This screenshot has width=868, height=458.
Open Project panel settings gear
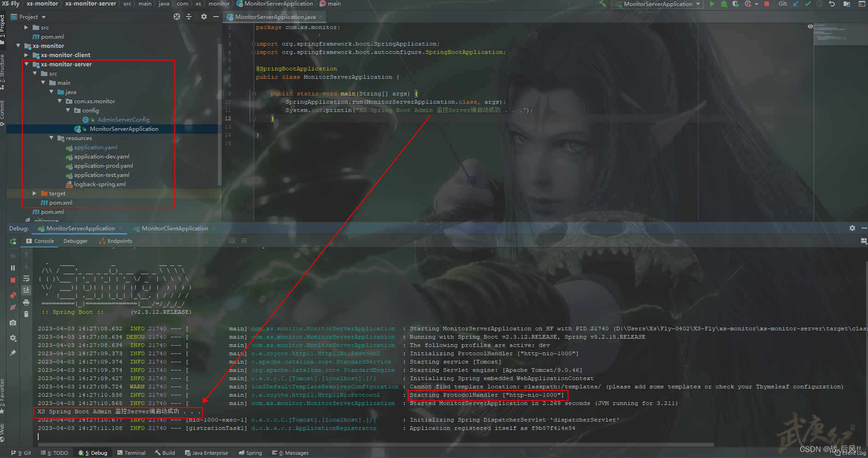[x=204, y=17]
